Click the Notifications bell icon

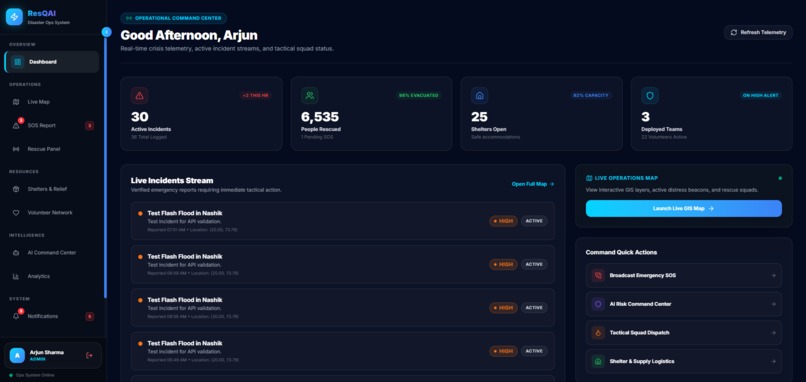click(x=16, y=316)
